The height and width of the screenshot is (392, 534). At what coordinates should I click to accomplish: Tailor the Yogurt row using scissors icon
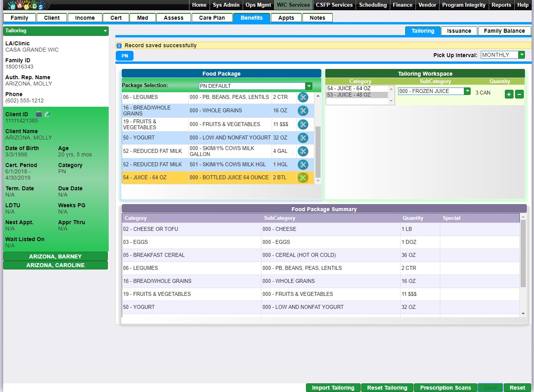point(302,138)
